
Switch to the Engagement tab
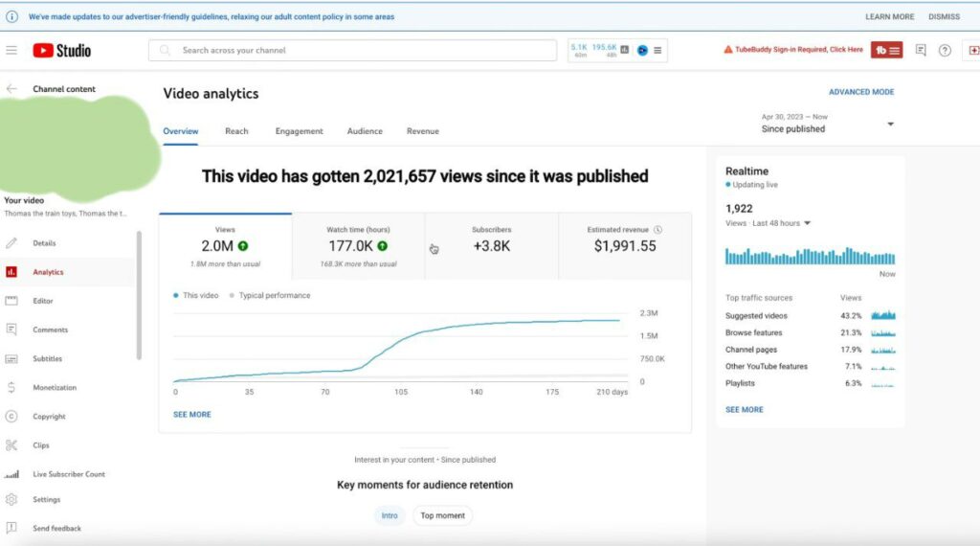[300, 131]
